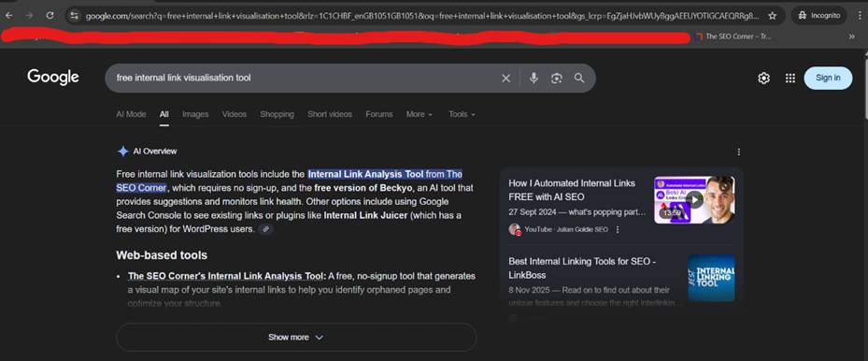The image size is (868, 361).
Task: Switch to Shopping tab
Action: tap(277, 114)
